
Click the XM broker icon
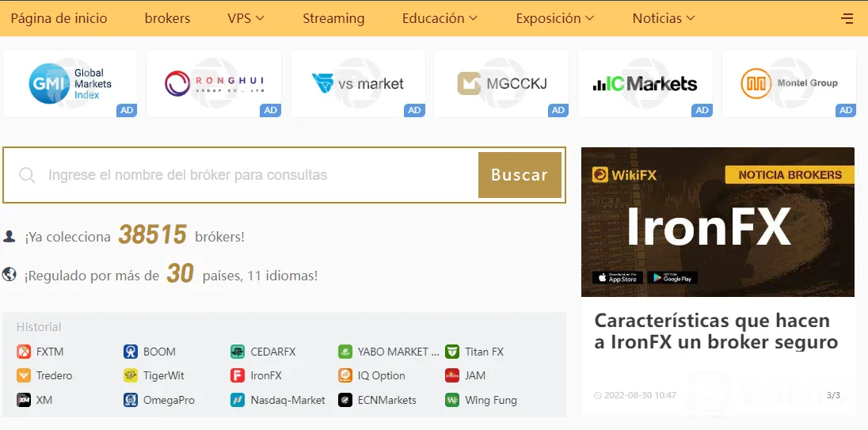(23, 400)
